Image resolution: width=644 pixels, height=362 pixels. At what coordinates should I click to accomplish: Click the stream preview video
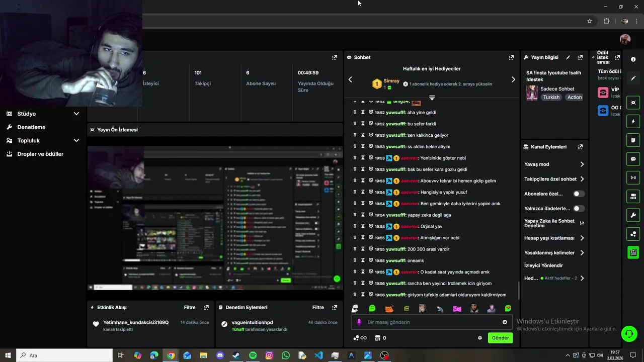215,218
